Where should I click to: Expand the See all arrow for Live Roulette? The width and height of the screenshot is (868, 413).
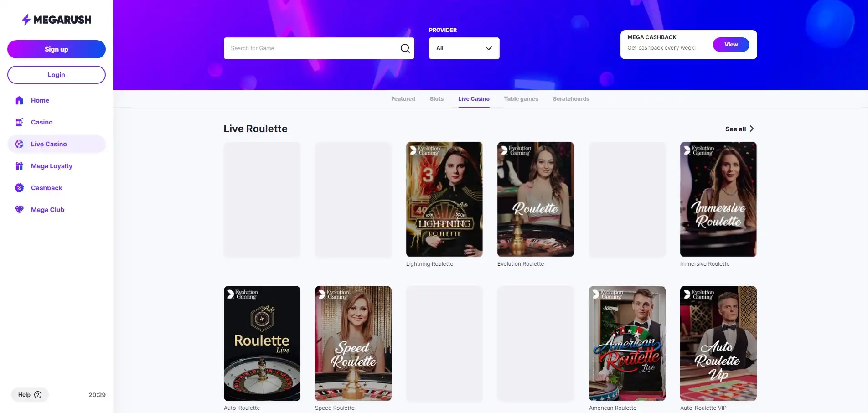tap(751, 129)
